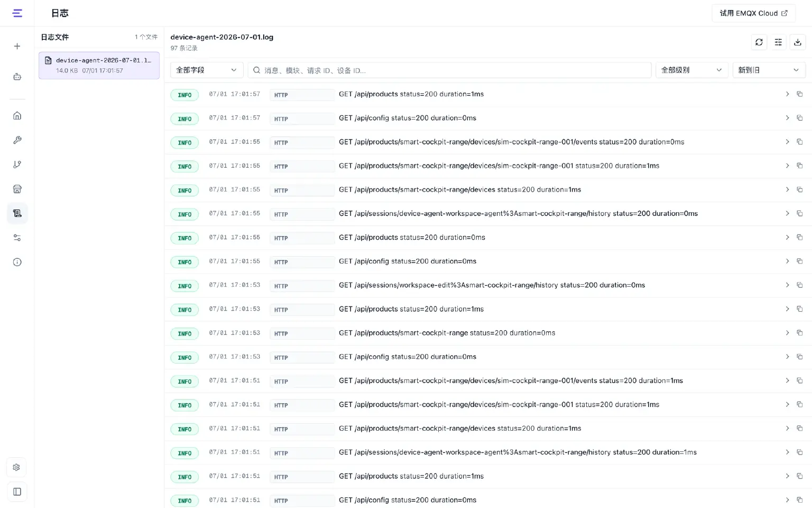The height and width of the screenshot is (508, 812).
Task: Expand the workspace-edit history log entry
Action: 787,285
